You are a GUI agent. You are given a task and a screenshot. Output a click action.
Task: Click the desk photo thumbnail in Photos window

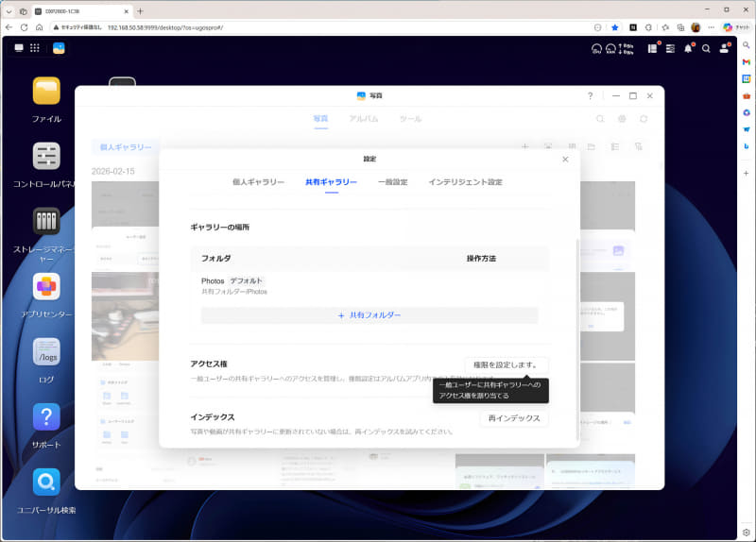coord(126,316)
